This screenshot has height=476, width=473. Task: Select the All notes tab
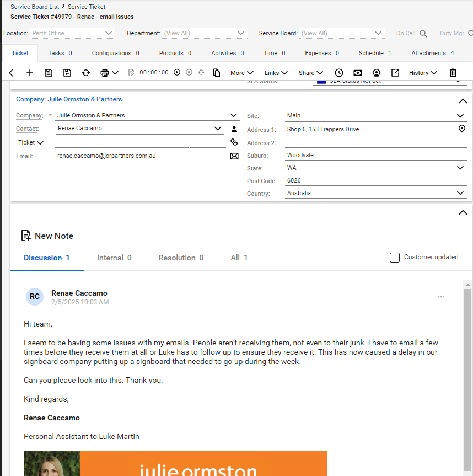[239, 258]
